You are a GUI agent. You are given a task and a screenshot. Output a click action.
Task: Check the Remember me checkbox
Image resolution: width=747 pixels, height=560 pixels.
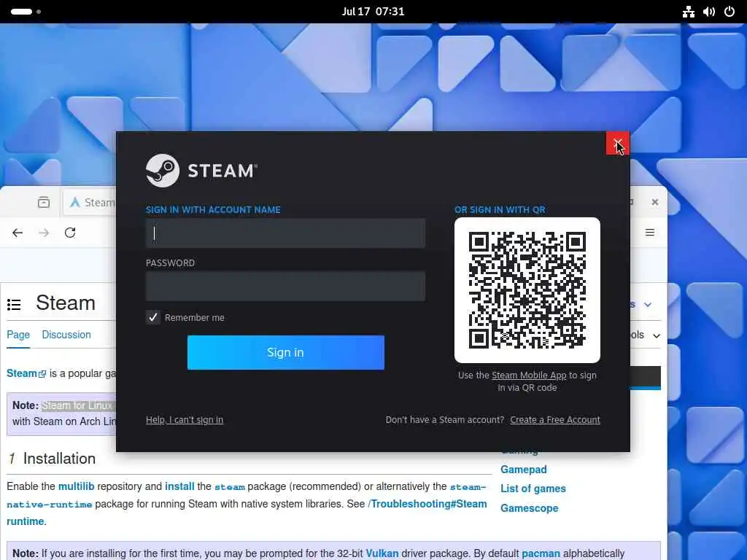tap(153, 317)
